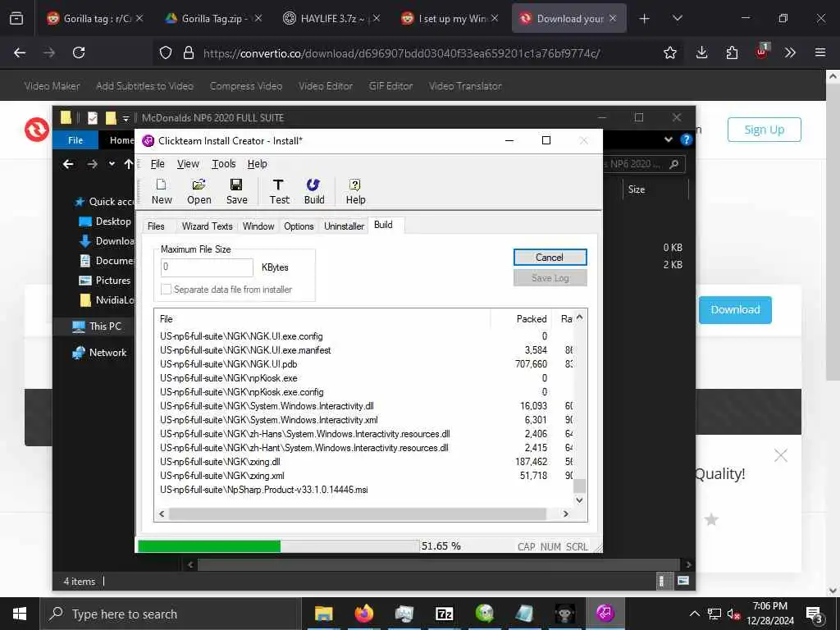Open the recent locations dropdown in File Explorer

pyautogui.click(x=112, y=164)
